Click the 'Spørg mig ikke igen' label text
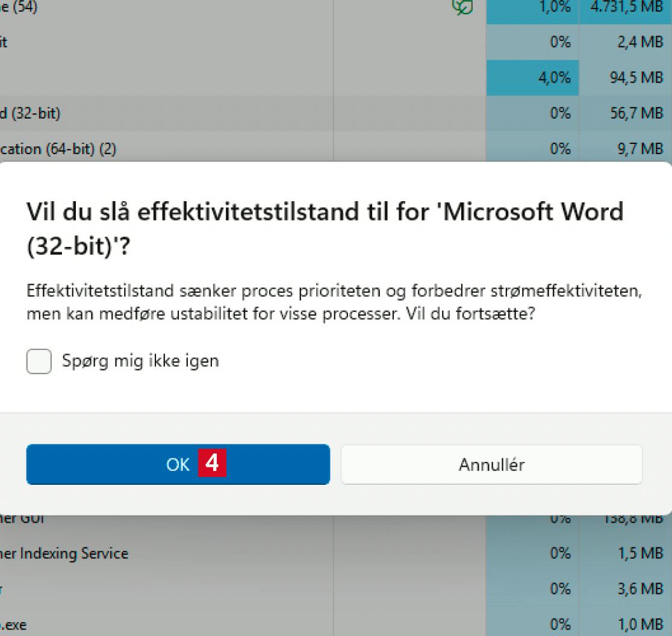Screen dimensions: 672x636 coord(140,361)
